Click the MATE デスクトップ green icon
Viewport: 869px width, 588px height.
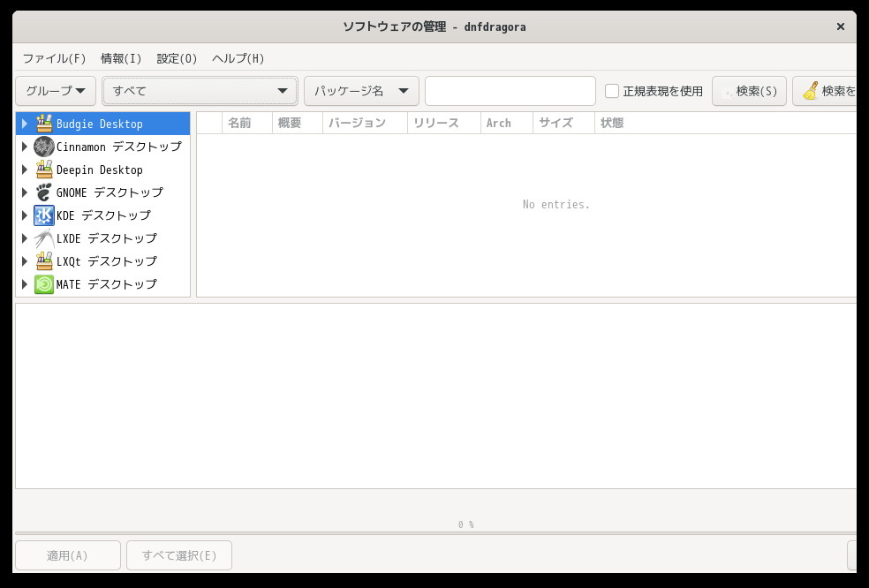click(x=44, y=284)
